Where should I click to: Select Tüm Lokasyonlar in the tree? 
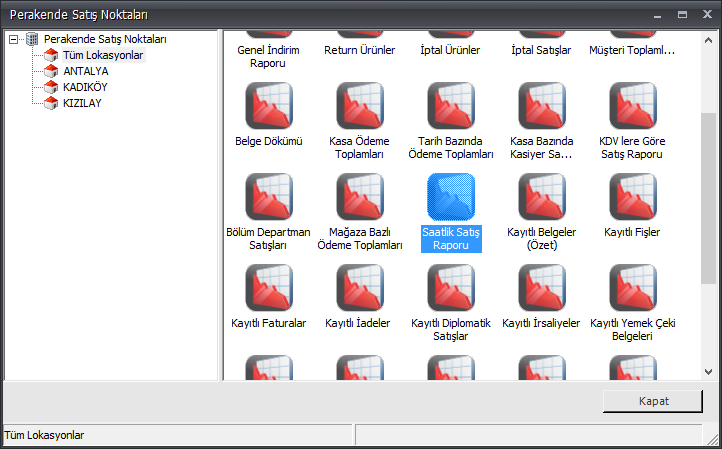(x=103, y=55)
